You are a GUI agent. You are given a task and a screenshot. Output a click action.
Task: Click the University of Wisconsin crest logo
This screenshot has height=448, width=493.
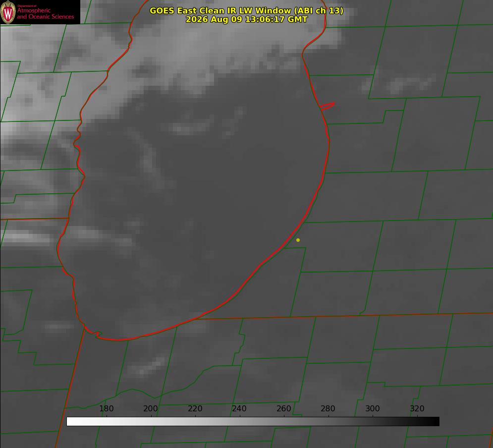pyautogui.click(x=8, y=12)
